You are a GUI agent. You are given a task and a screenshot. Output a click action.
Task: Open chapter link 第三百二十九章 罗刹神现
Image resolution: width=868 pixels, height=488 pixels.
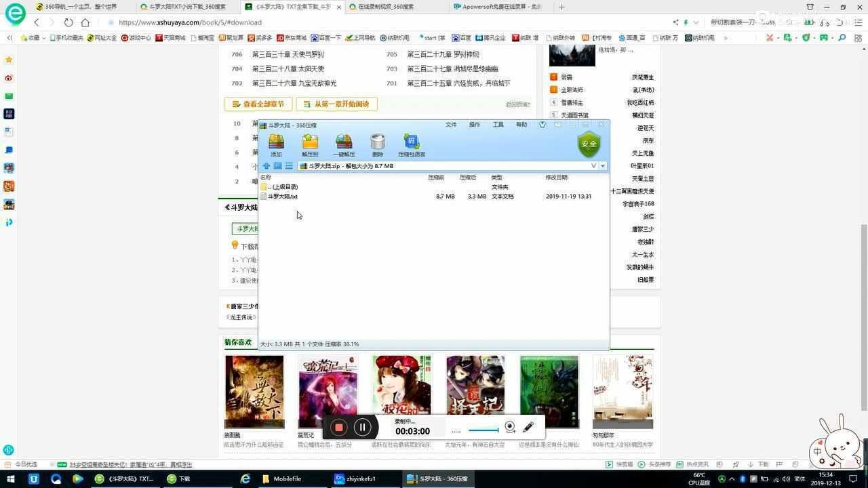[443, 54]
